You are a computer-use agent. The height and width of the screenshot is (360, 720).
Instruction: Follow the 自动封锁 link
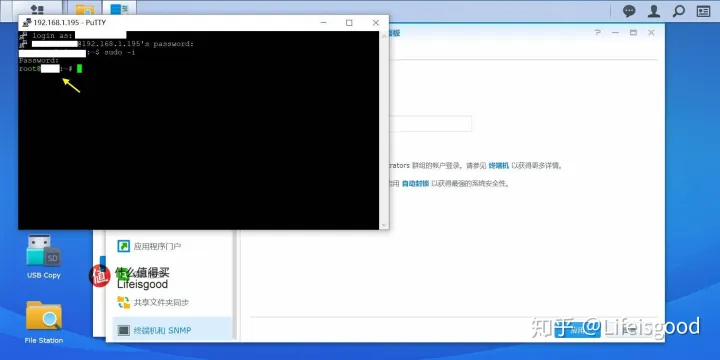pos(415,184)
